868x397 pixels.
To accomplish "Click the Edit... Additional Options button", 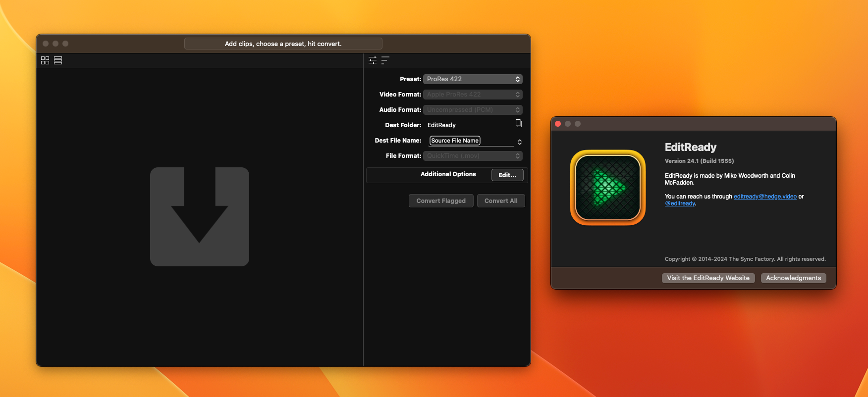I will pos(507,175).
